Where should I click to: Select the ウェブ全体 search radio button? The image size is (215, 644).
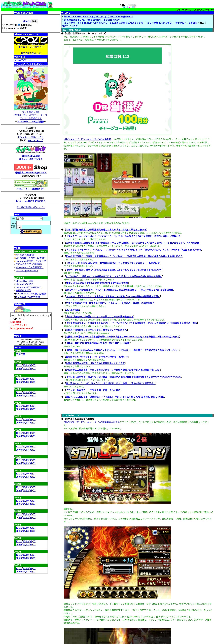tap(4, 25)
